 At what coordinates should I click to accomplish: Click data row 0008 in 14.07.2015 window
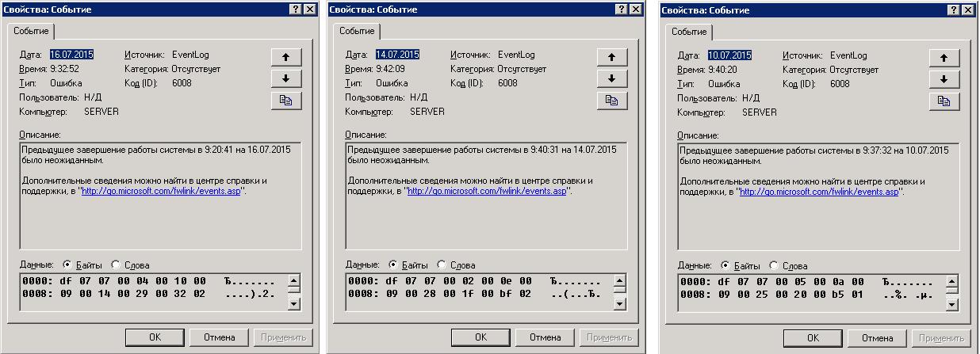(474, 293)
